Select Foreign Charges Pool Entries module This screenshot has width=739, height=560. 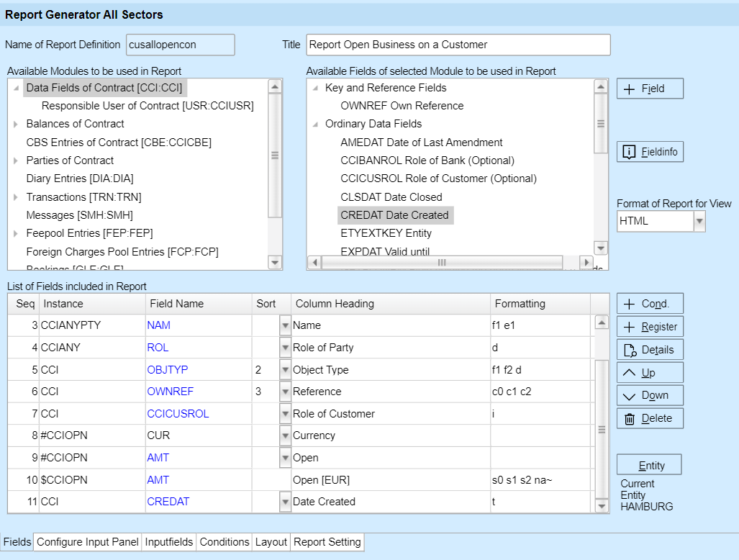(122, 252)
